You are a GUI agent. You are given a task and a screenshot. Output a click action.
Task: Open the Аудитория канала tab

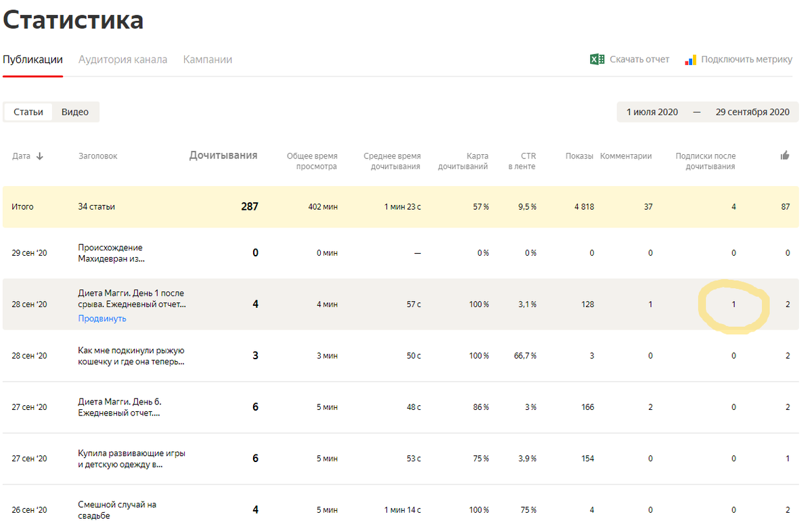tap(122, 60)
